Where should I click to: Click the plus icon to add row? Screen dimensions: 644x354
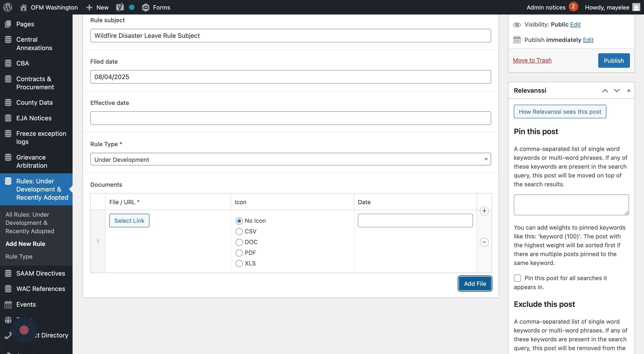click(484, 211)
